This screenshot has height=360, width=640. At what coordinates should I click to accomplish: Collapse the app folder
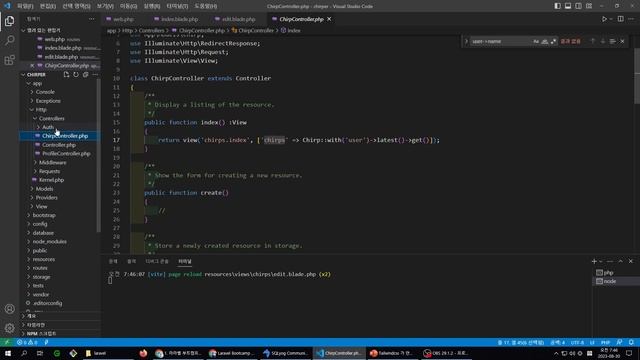point(29,83)
